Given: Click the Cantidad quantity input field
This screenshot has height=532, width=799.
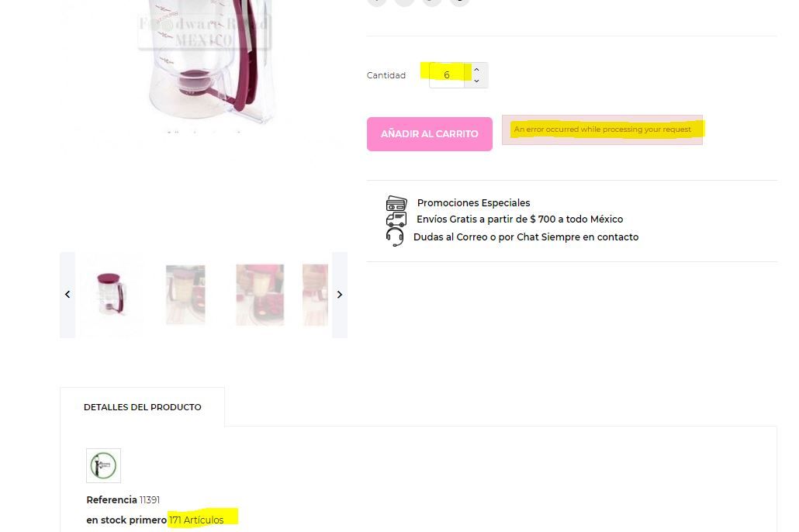Looking at the screenshot, I should pyautogui.click(x=446, y=75).
